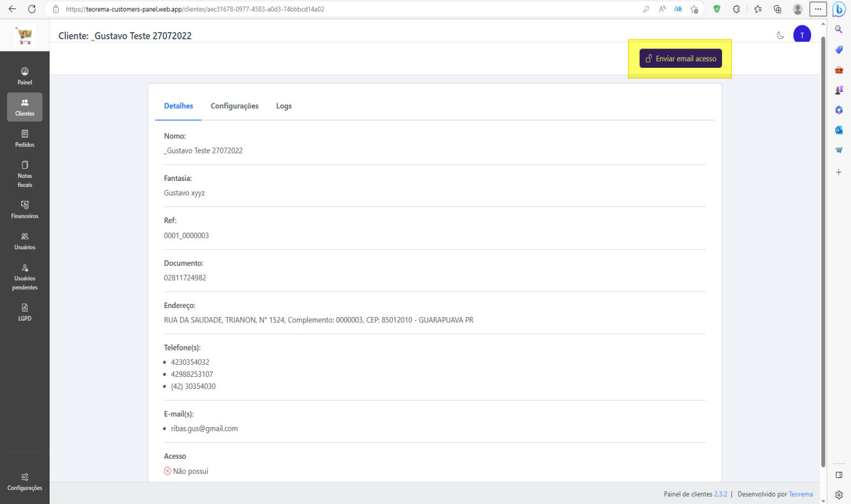Open Bing chat sidebar button

pos(839,10)
